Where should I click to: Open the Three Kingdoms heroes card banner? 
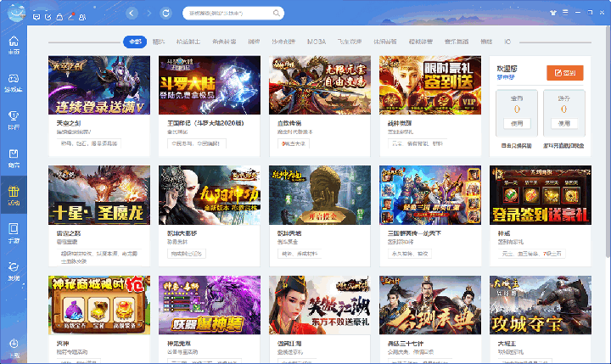pos(430,195)
